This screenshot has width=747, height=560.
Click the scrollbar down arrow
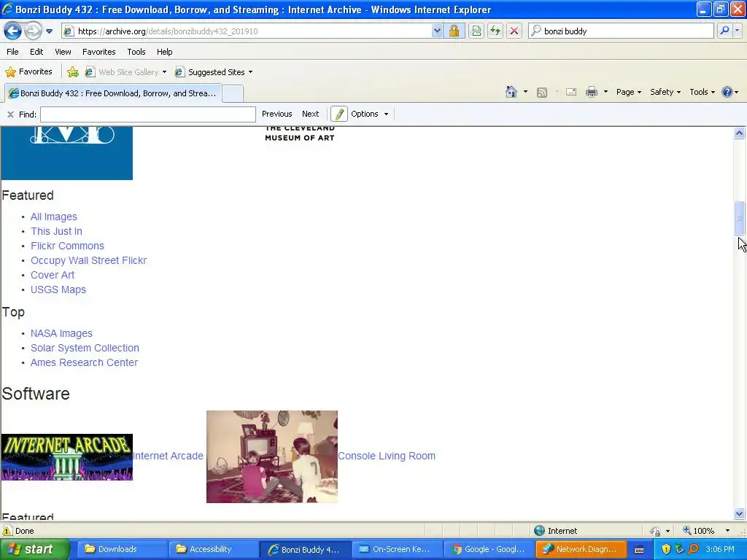740,514
